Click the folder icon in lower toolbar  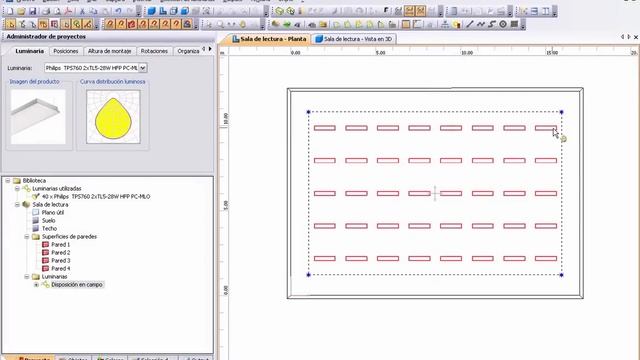[x=323, y=24]
